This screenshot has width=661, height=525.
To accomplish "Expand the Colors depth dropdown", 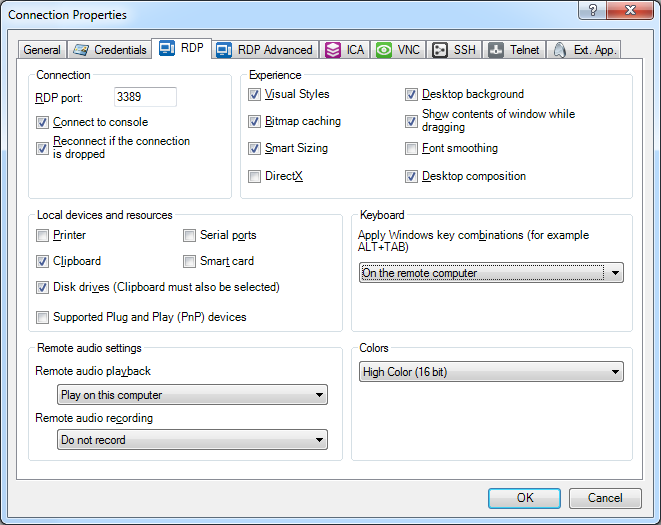I will click(x=491, y=372).
